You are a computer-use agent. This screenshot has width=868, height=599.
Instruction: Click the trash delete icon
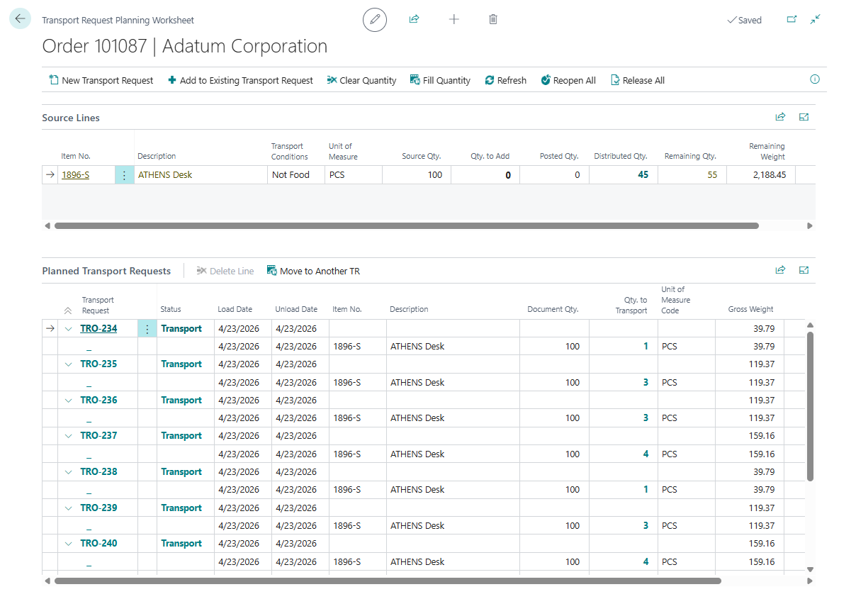pyautogui.click(x=493, y=20)
